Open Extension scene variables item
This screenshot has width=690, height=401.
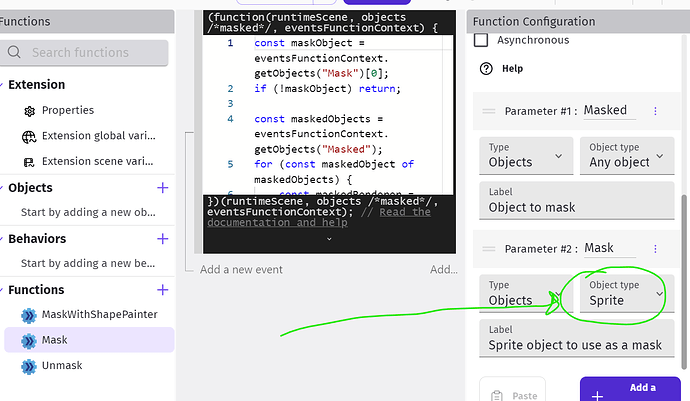(x=30, y=161)
